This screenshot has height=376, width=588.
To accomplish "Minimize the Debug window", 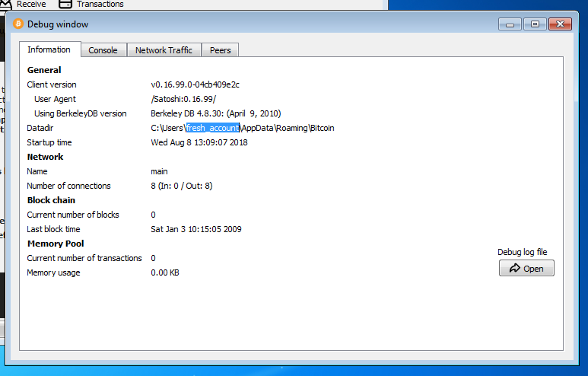I will tap(510, 24).
